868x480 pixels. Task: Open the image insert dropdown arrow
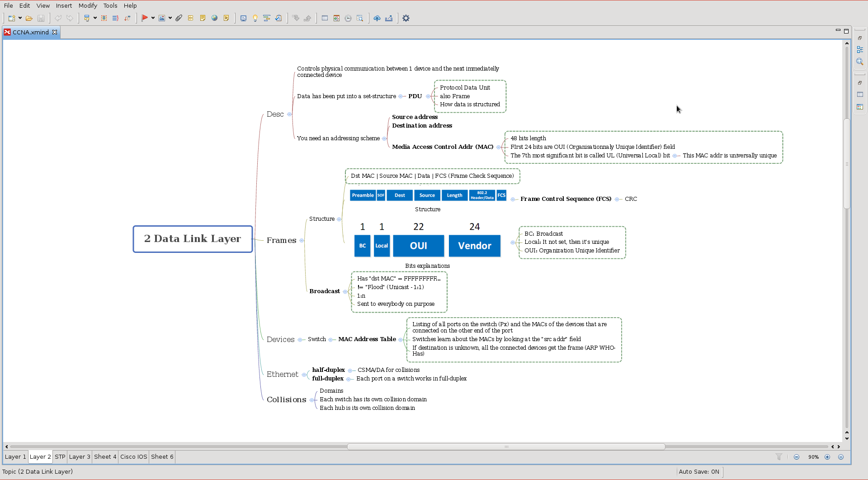tap(170, 18)
